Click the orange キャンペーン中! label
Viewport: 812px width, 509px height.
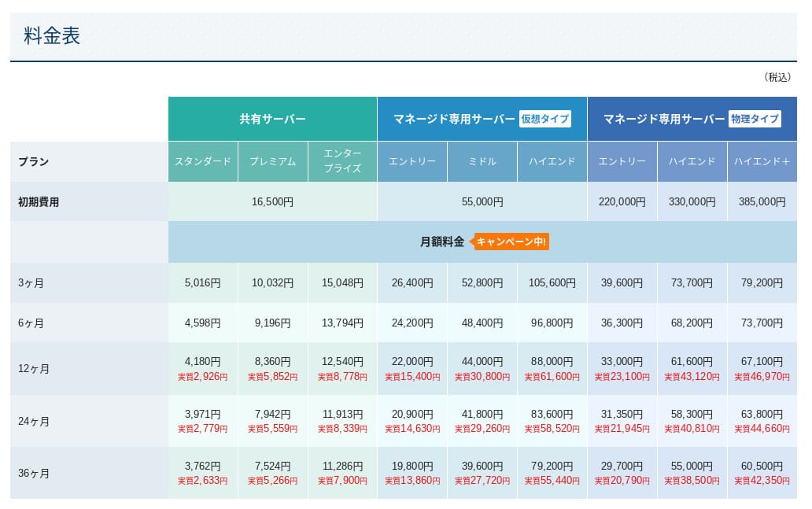(511, 242)
